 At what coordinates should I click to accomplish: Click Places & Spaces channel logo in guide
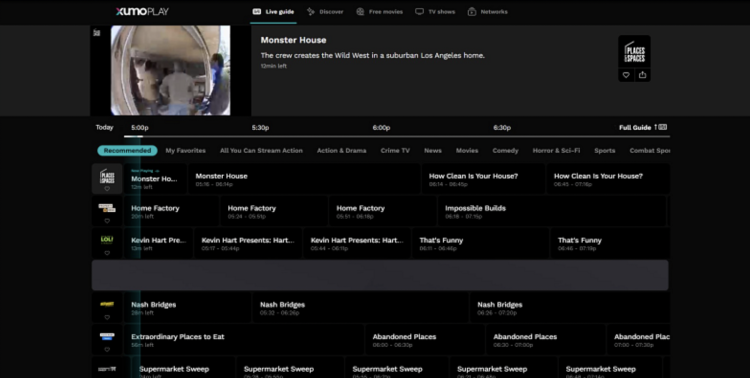(107, 176)
